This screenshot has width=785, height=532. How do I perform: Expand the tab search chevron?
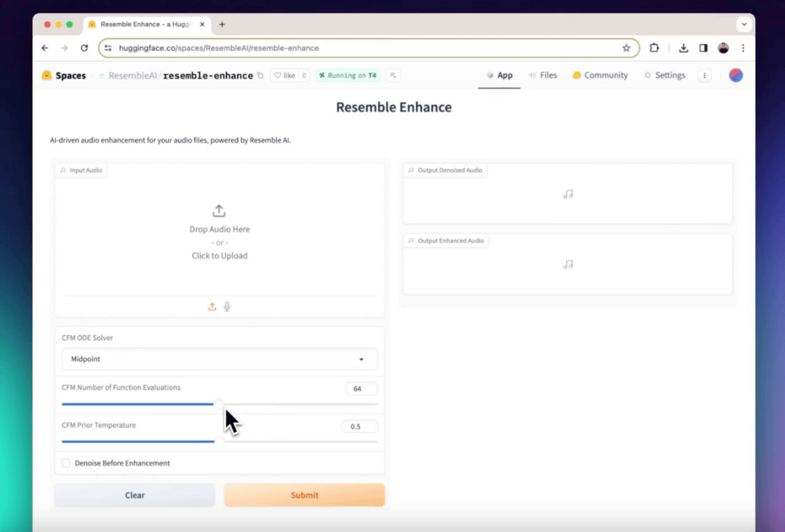coord(744,24)
